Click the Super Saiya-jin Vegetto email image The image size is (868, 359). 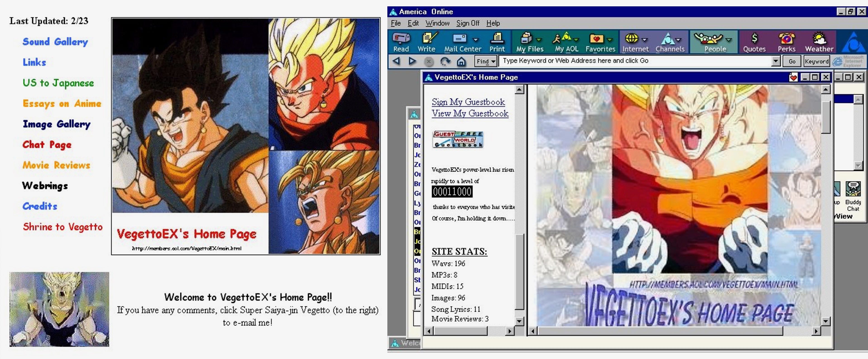[x=59, y=309]
